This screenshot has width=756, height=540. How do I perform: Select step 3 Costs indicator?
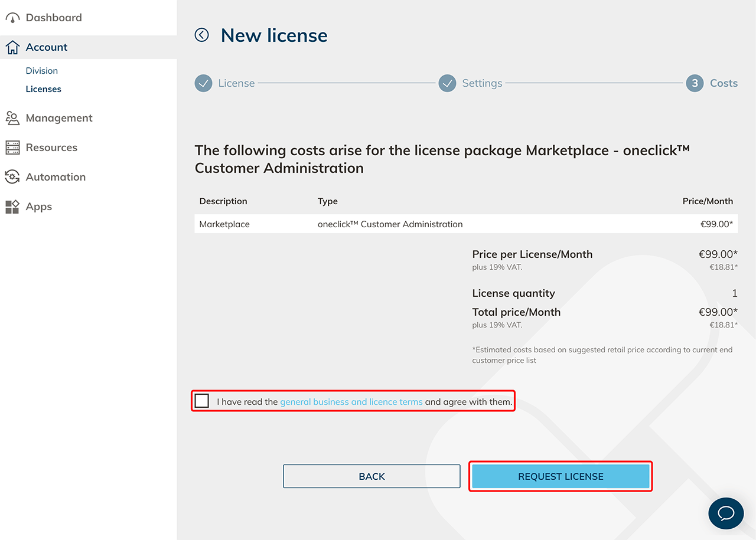pos(695,83)
